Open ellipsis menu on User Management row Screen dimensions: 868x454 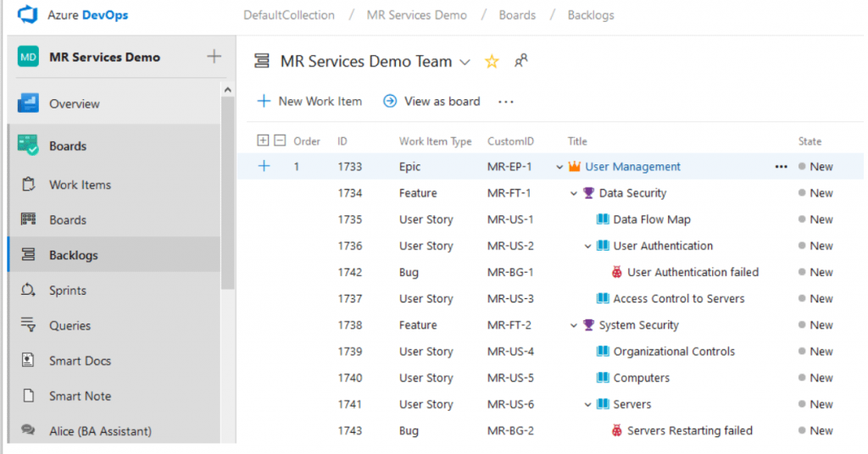781,167
